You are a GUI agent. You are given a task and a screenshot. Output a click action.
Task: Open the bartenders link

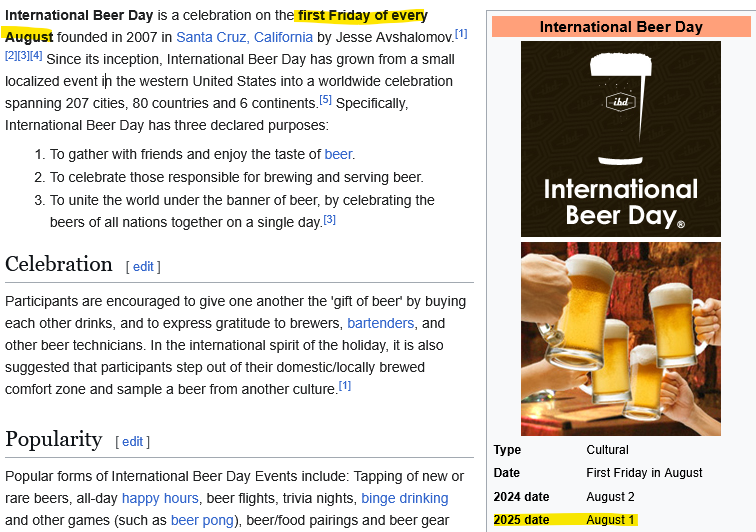click(x=380, y=323)
